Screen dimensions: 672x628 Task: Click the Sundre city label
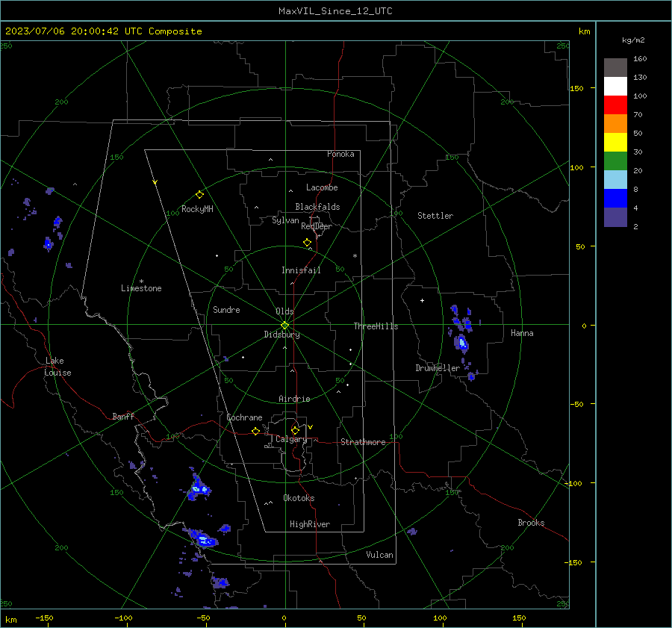click(226, 309)
